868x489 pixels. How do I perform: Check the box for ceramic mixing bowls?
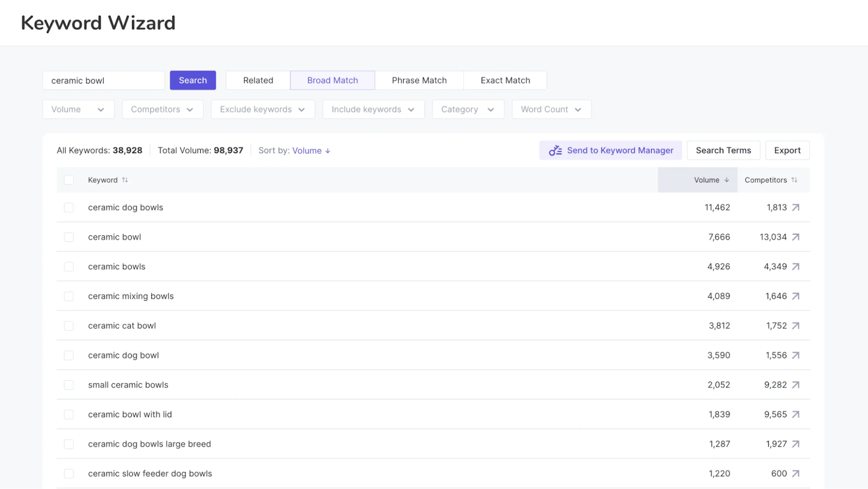tap(69, 296)
